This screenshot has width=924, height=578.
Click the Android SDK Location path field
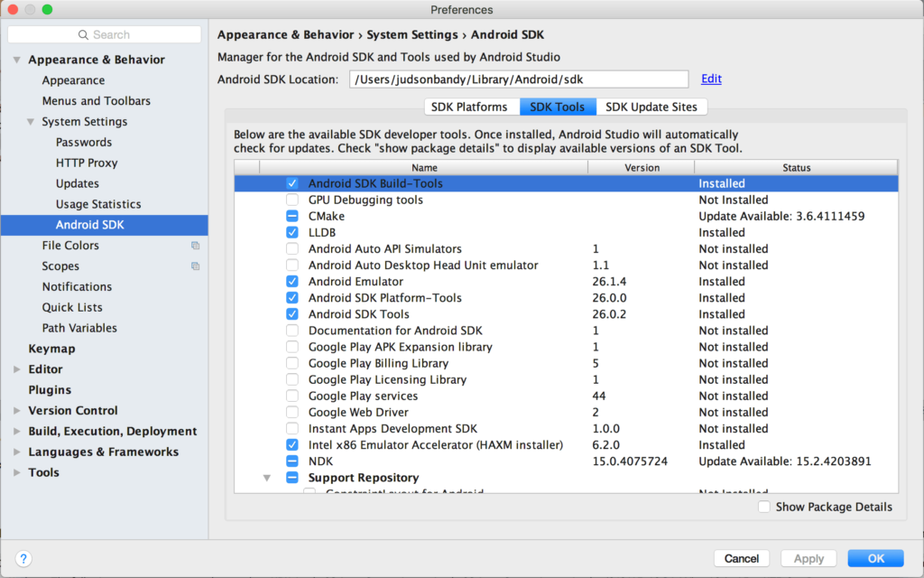[519, 79]
